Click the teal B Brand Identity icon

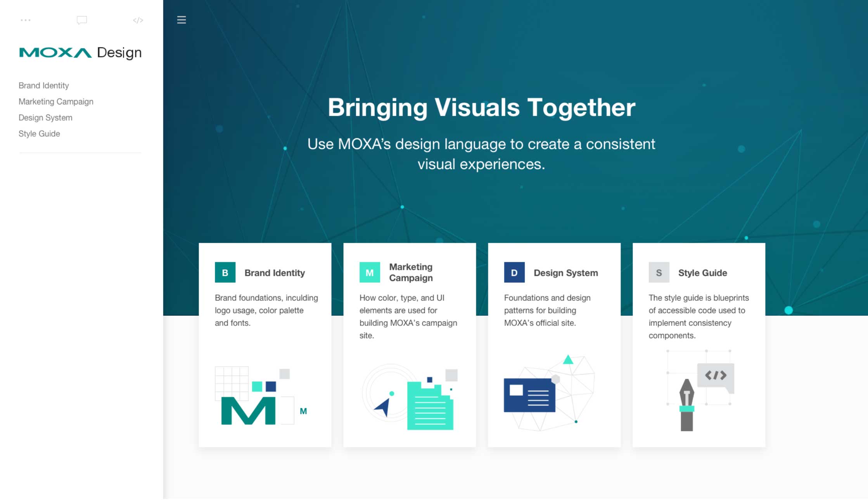pyautogui.click(x=225, y=272)
